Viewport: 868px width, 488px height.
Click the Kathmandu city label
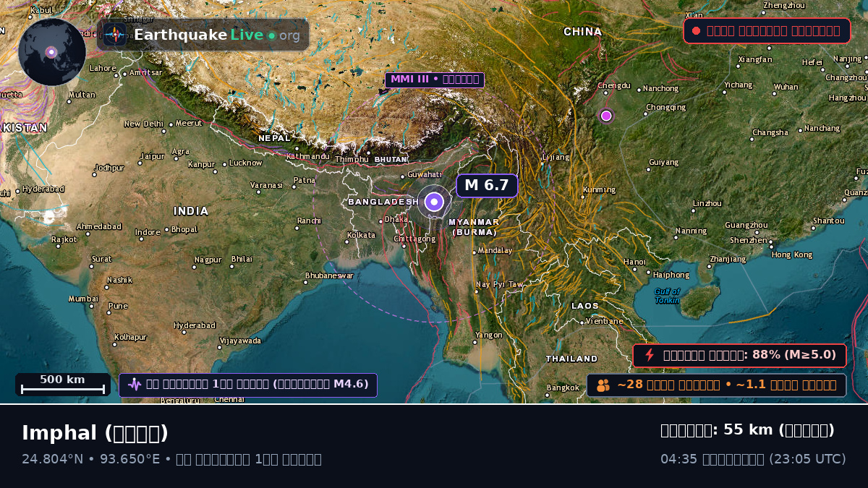(308, 156)
